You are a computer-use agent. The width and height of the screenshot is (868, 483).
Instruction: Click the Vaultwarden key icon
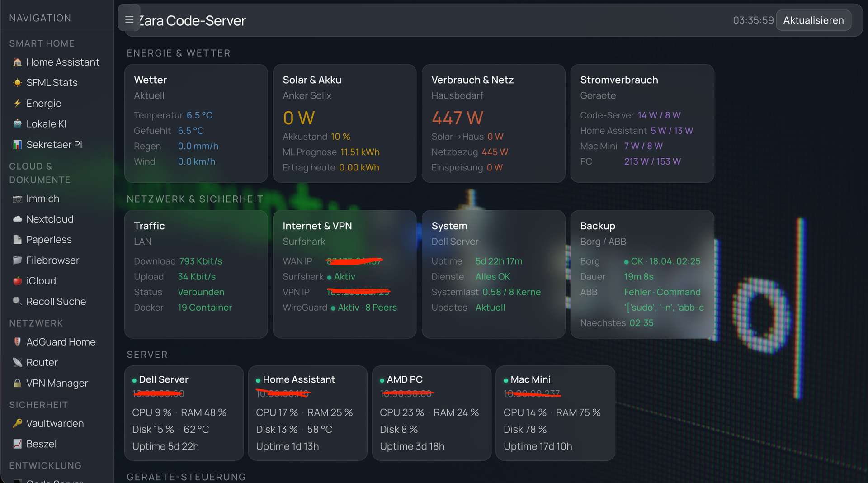coord(17,424)
